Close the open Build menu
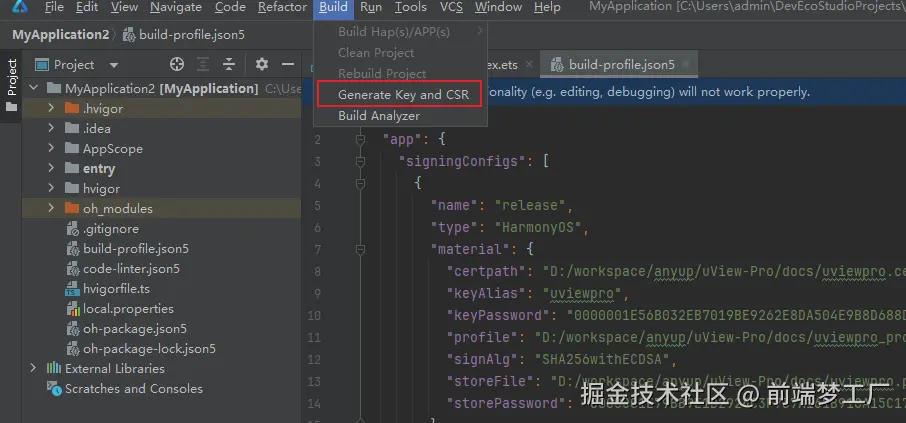Viewport: 906px width, 423px height. click(x=333, y=7)
